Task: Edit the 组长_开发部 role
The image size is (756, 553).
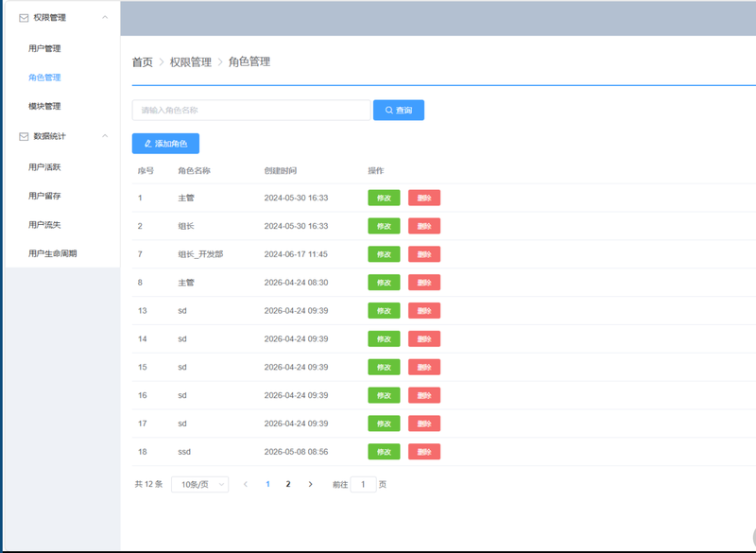Action: (384, 254)
